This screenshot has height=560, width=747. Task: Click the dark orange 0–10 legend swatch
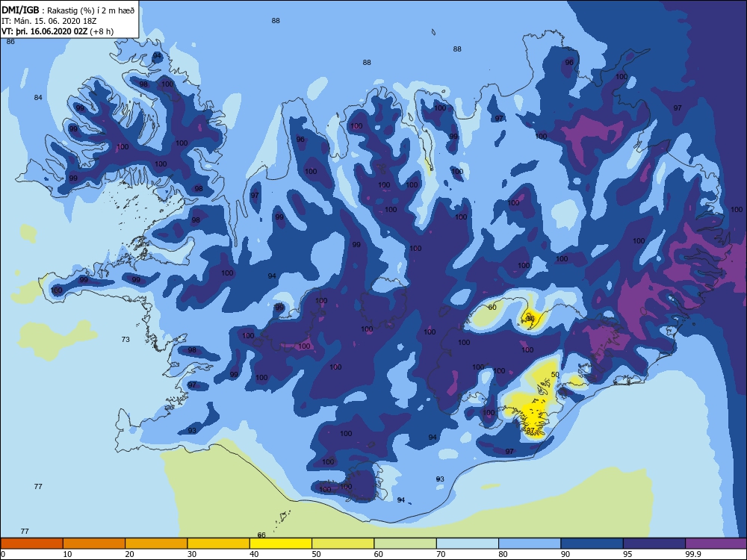[x=31, y=544]
